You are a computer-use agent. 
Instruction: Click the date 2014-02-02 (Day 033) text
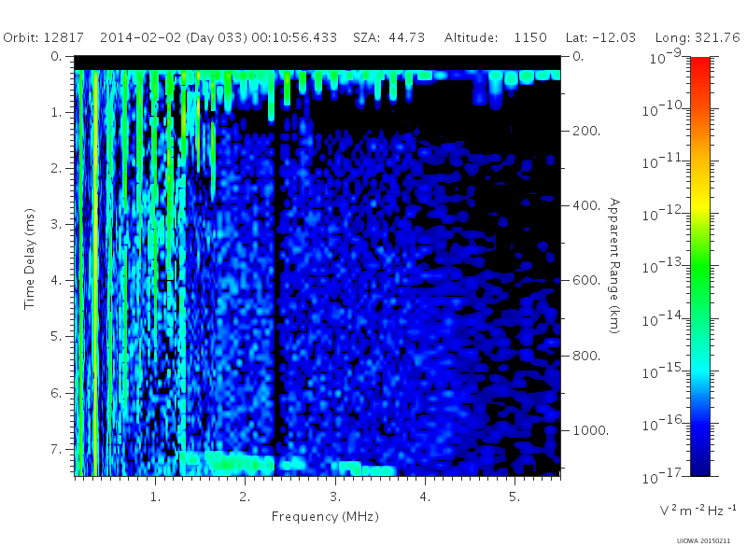coord(174,37)
